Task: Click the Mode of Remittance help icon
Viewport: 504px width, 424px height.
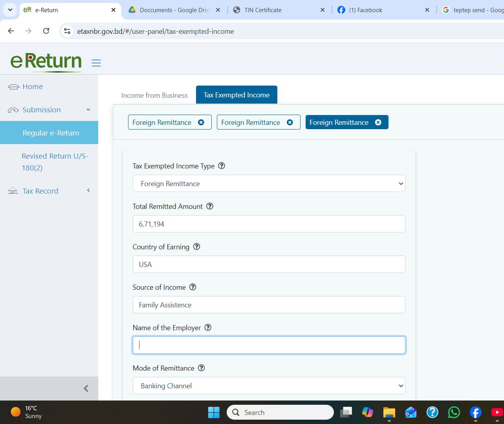Action: point(202,368)
